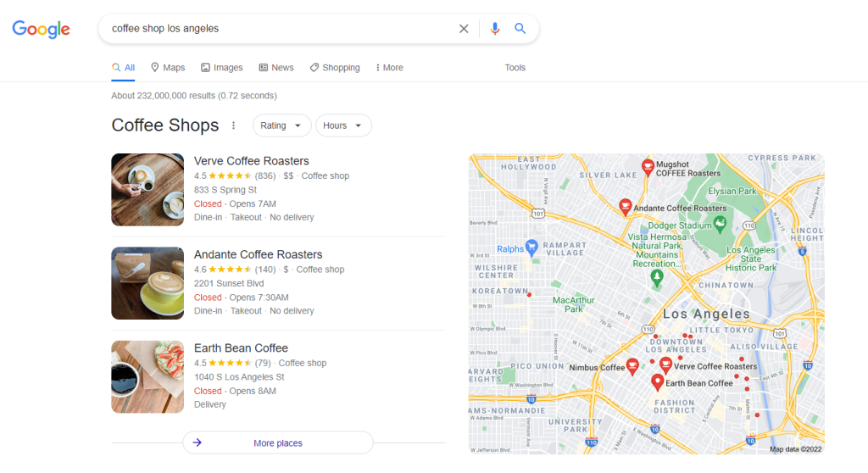Open Earth Bean Coffee photo thumbnail

coord(147,376)
